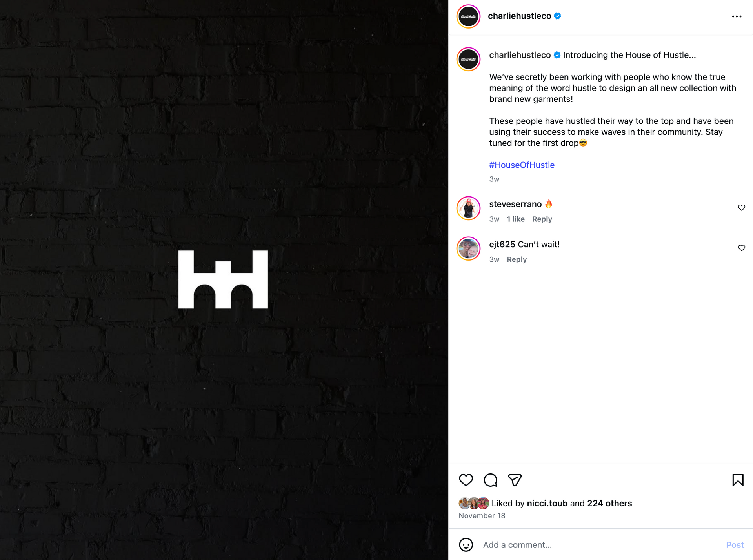Like steveserrano's comment heart

pos(741,208)
